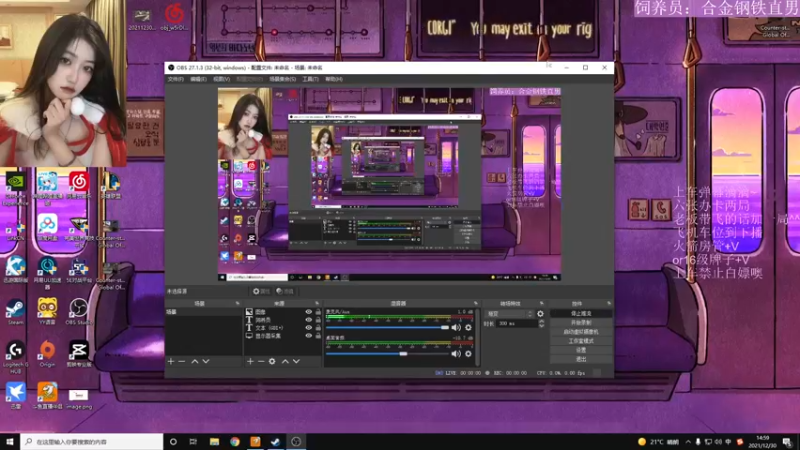Screen dimensions: 800x450
Task: Open the Logitech G HUB desktop shortcut
Action: 15,357
